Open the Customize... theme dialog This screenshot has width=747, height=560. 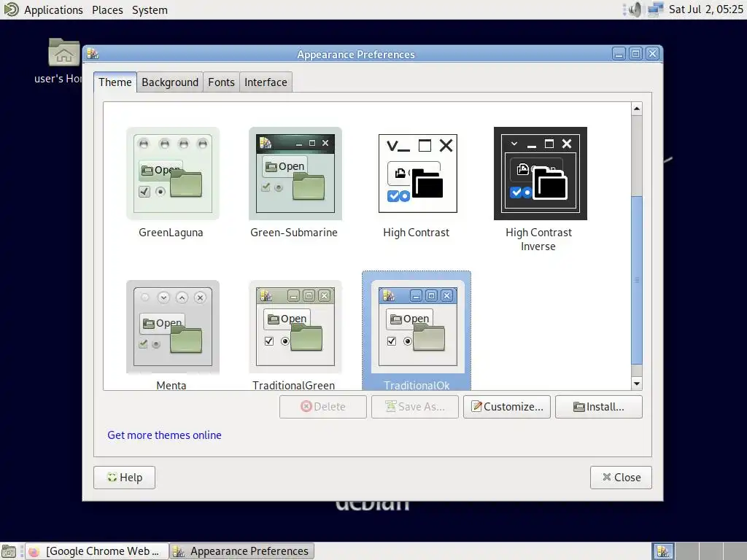click(507, 407)
